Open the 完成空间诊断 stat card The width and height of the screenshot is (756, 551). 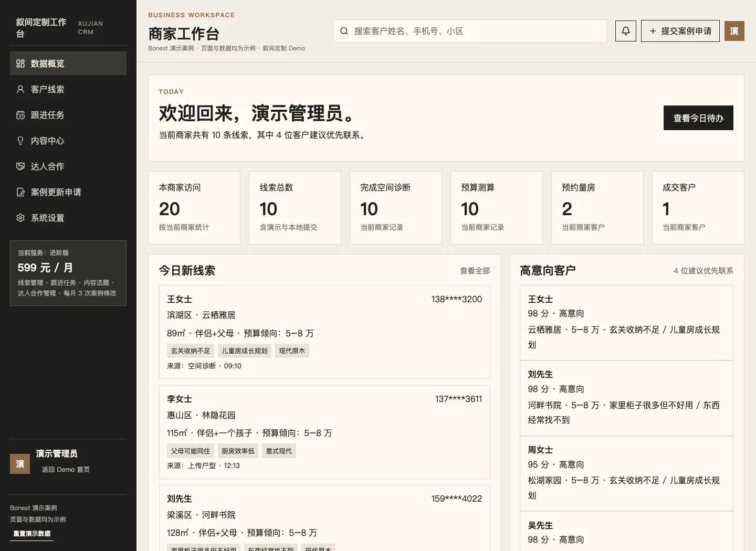pyautogui.click(x=396, y=208)
